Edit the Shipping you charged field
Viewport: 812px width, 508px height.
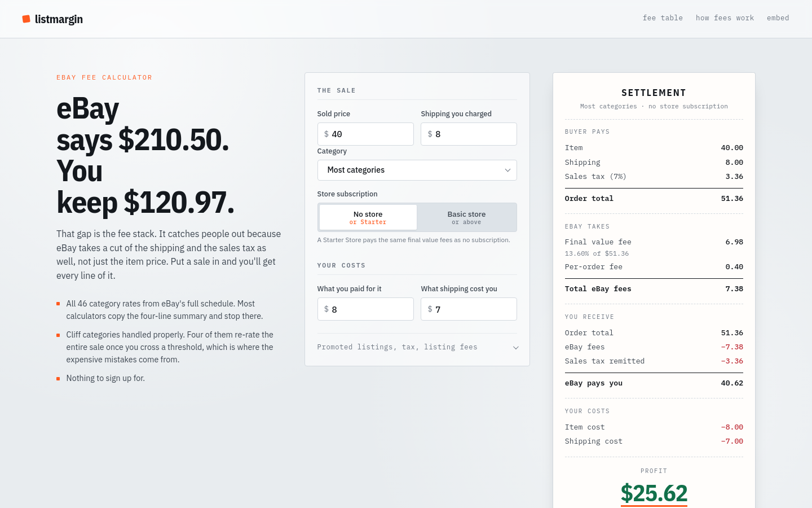469,134
